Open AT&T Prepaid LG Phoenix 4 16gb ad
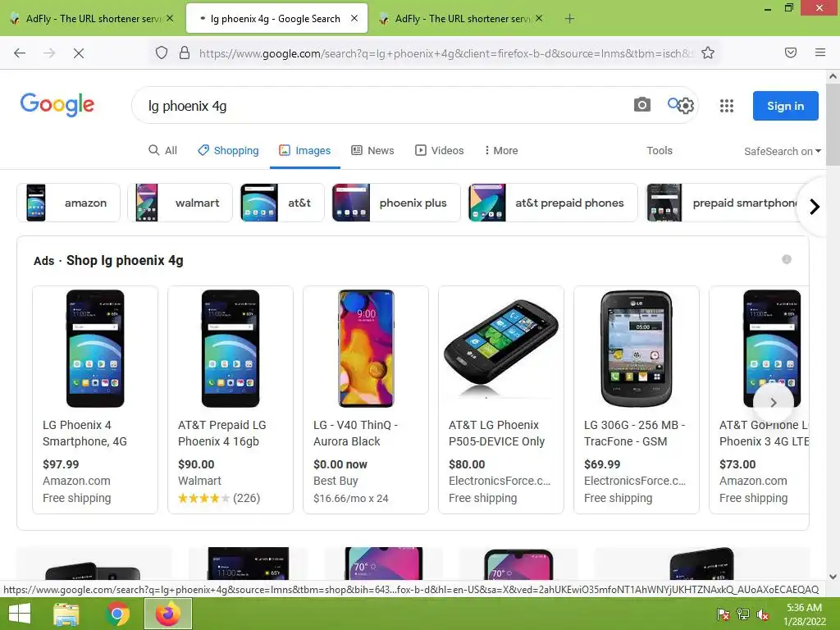This screenshot has width=840, height=630. coord(231,399)
